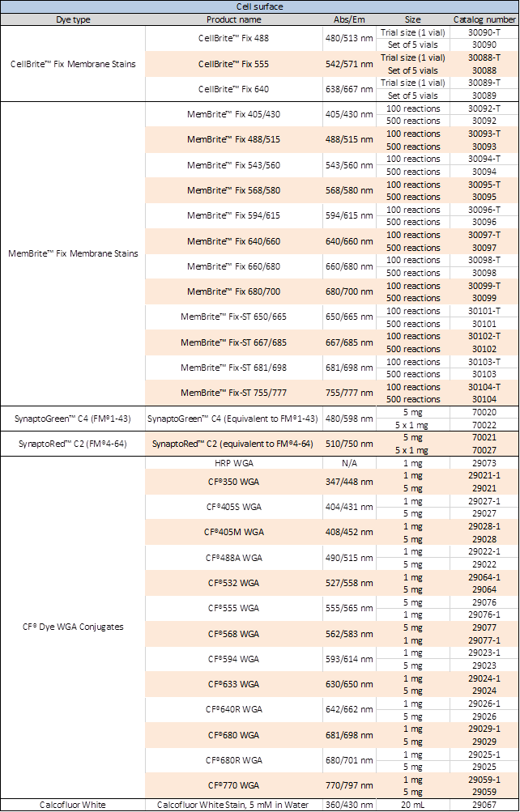Select the MemBrite Fix Membrane Stains cell

point(73,253)
